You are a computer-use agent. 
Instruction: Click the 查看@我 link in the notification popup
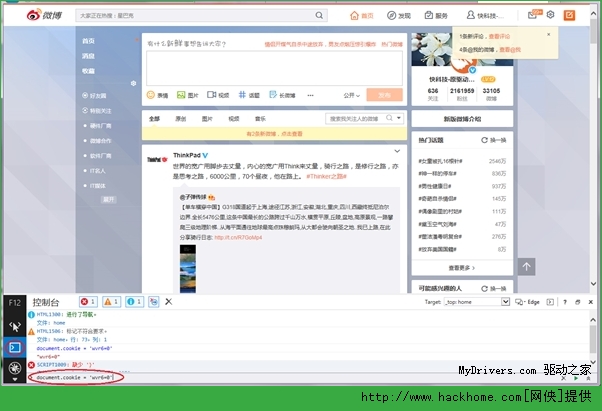tap(510, 50)
